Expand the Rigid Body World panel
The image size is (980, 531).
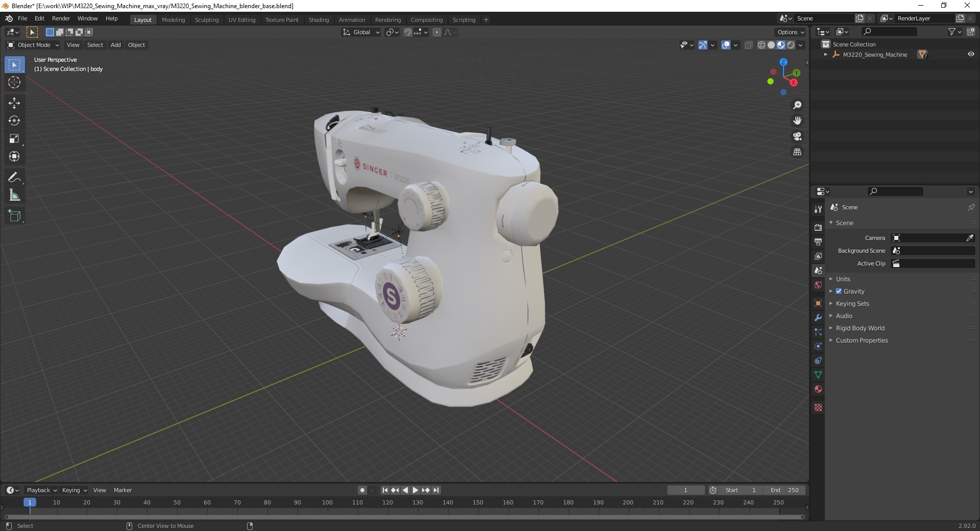(x=860, y=328)
